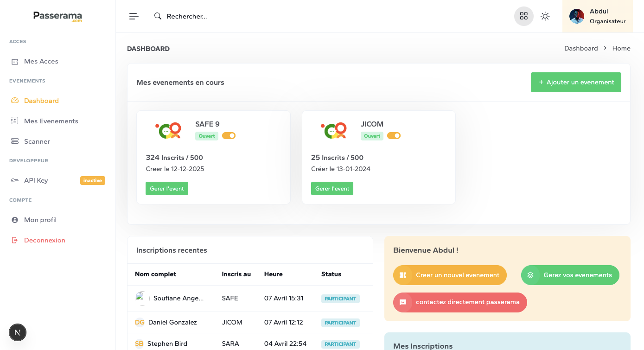Click the Ouvert badge on SAFE 9

point(207,136)
